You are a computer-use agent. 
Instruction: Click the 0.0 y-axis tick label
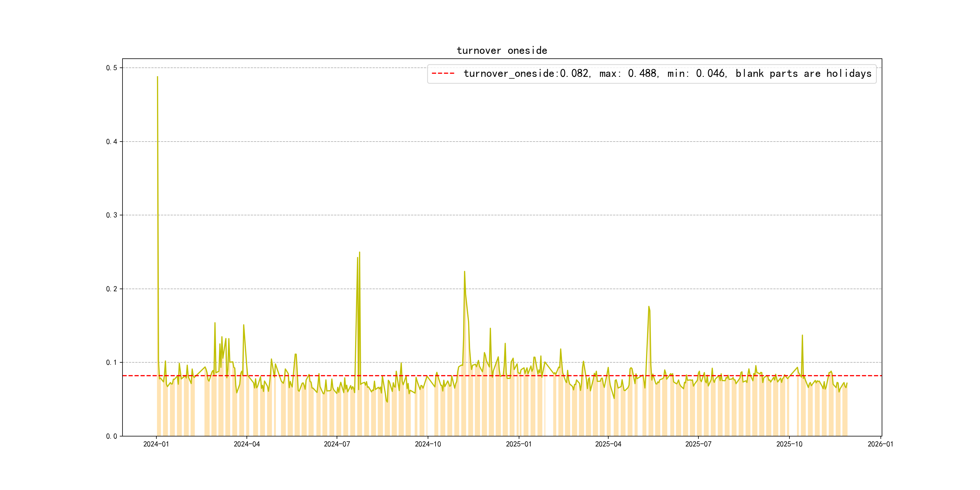tap(112, 436)
